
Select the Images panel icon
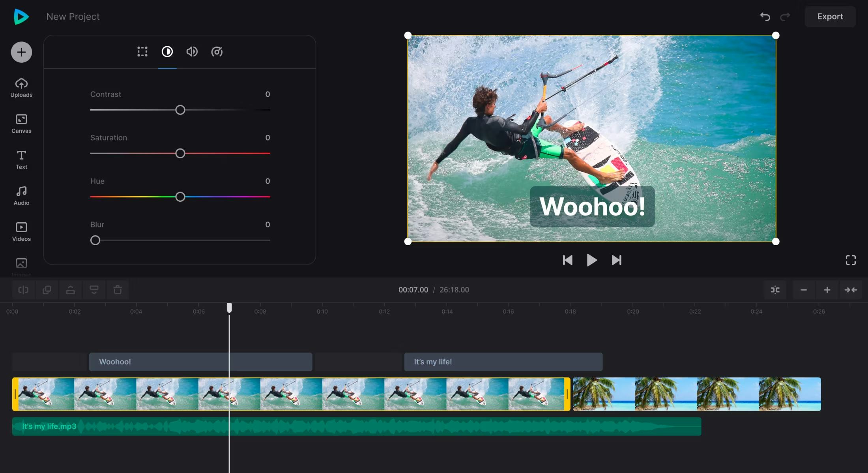point(22,263)
